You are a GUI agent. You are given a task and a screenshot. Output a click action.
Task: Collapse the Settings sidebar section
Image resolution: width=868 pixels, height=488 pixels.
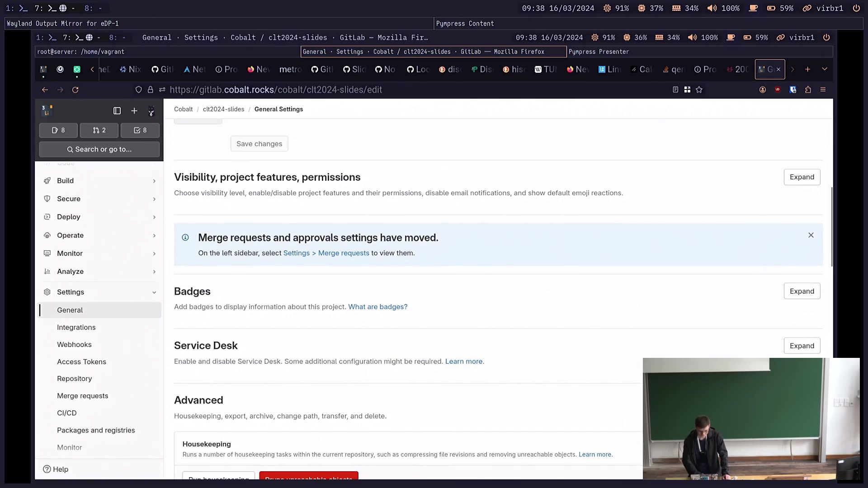(99, 292)
